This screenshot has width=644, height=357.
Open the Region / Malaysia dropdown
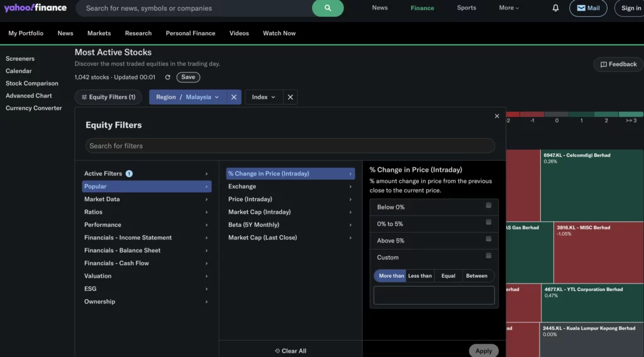187,97
